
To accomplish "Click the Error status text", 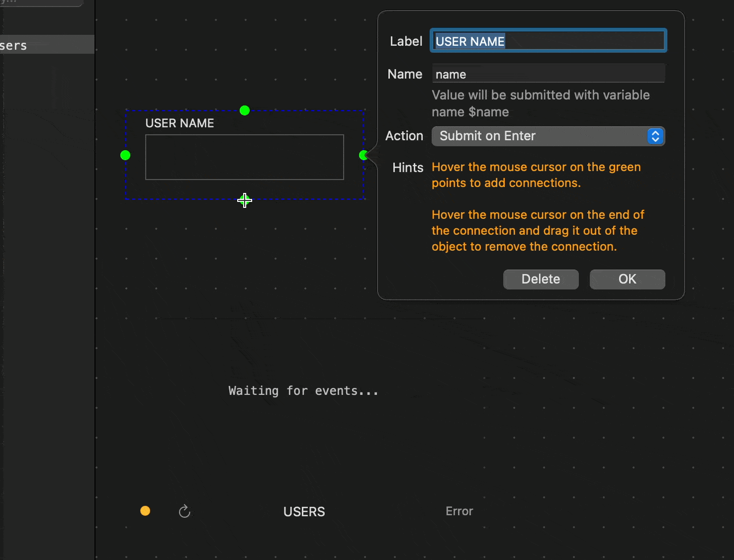I will [459, 511].
